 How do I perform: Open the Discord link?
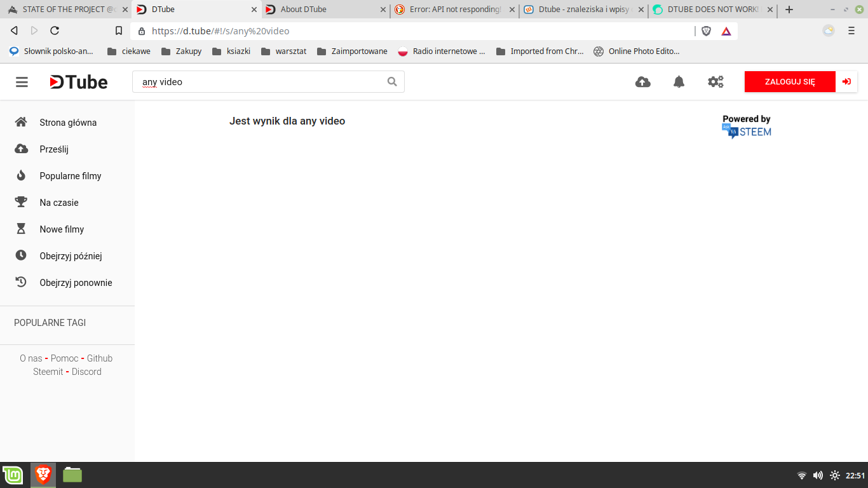[x=86, y=372]
